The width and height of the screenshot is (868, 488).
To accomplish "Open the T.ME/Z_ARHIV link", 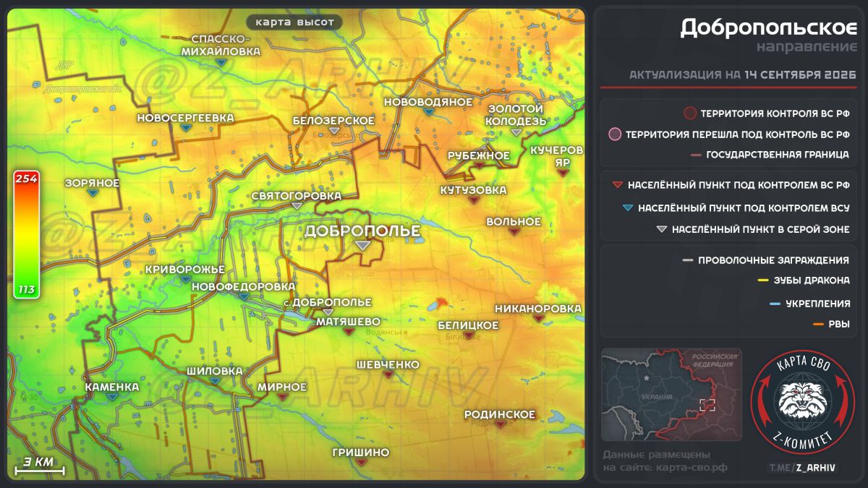I will click(x=802, y=468).
